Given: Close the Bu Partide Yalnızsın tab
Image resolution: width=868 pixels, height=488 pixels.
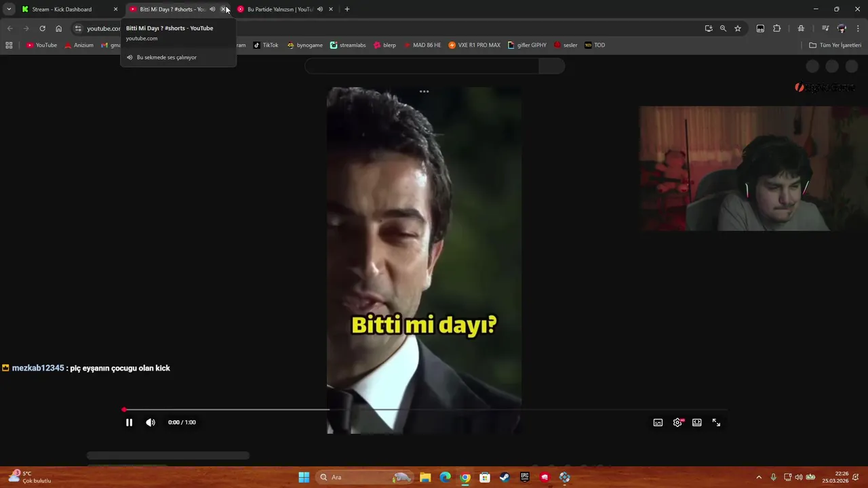Looking at the screenshot, I should [331, 9].
